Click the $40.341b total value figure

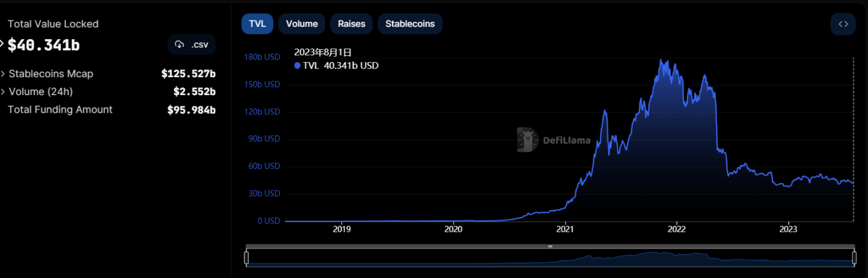click(x=43, y=45)
